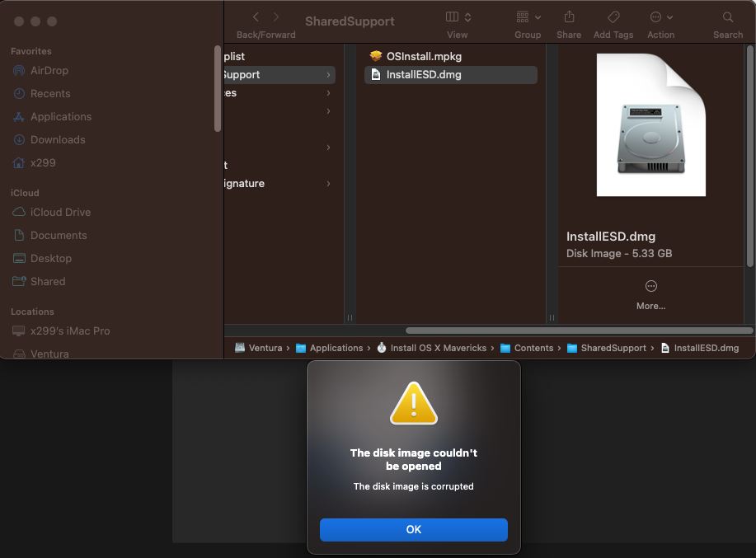Image resolution: width=756 pixels, height=558 pixels.
Task: Select InstallESD.dmg in the column list
Action: (x=451, y=75)
